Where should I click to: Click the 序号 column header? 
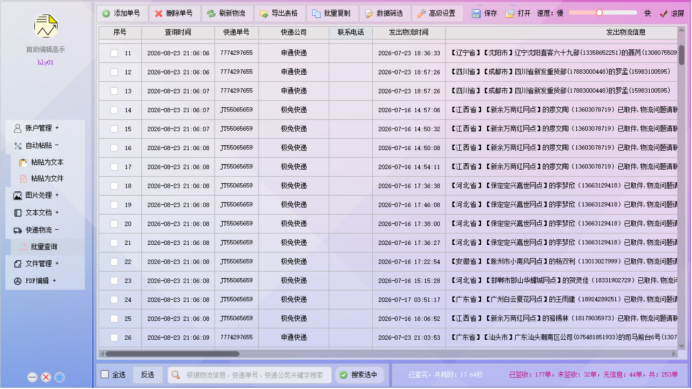pos(120,32)
